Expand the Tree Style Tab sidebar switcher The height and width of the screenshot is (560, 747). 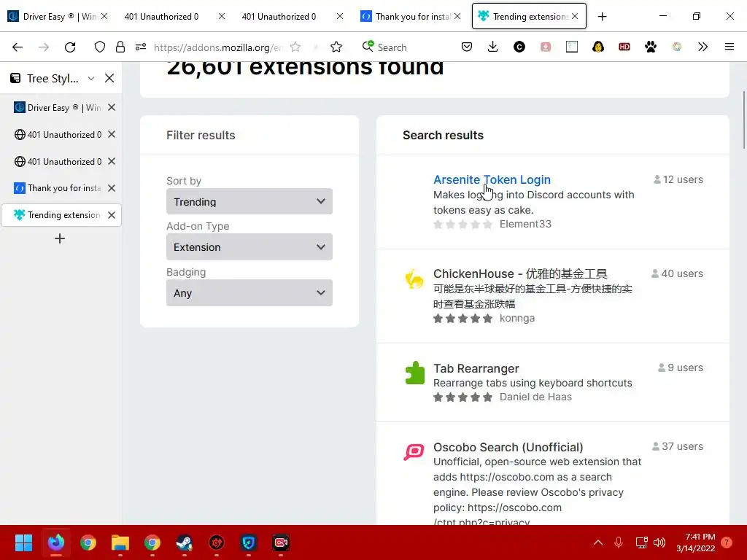click(x=91, y=78)
